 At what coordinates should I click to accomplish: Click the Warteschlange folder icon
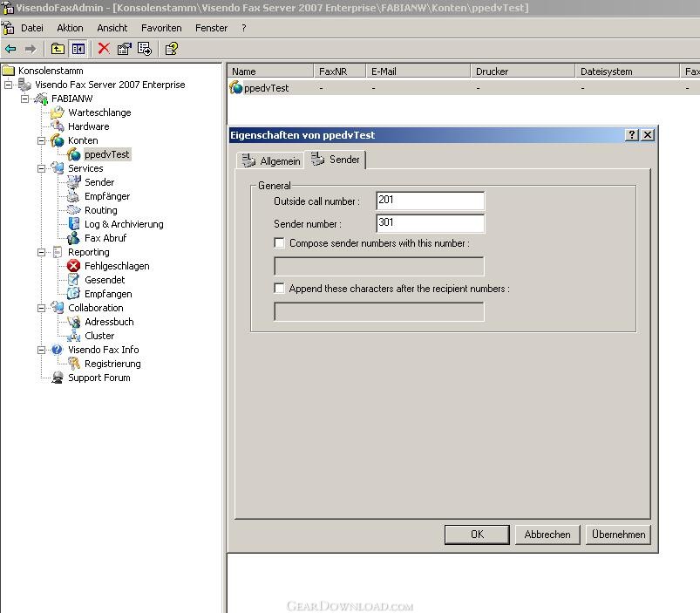pyautogui.click(x=58, y=112)
